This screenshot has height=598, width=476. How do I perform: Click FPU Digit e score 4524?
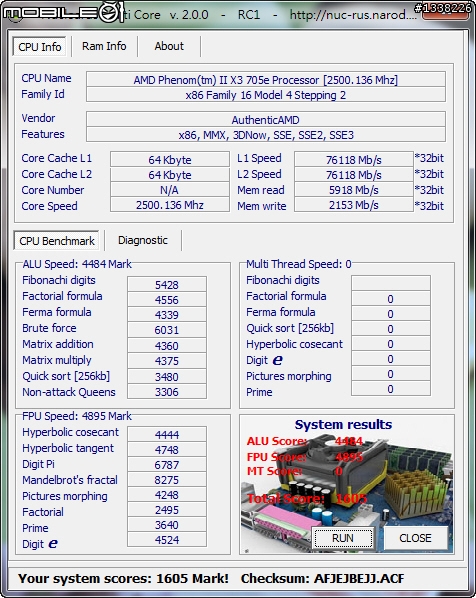pyautogui.click(x=167, y=540)
